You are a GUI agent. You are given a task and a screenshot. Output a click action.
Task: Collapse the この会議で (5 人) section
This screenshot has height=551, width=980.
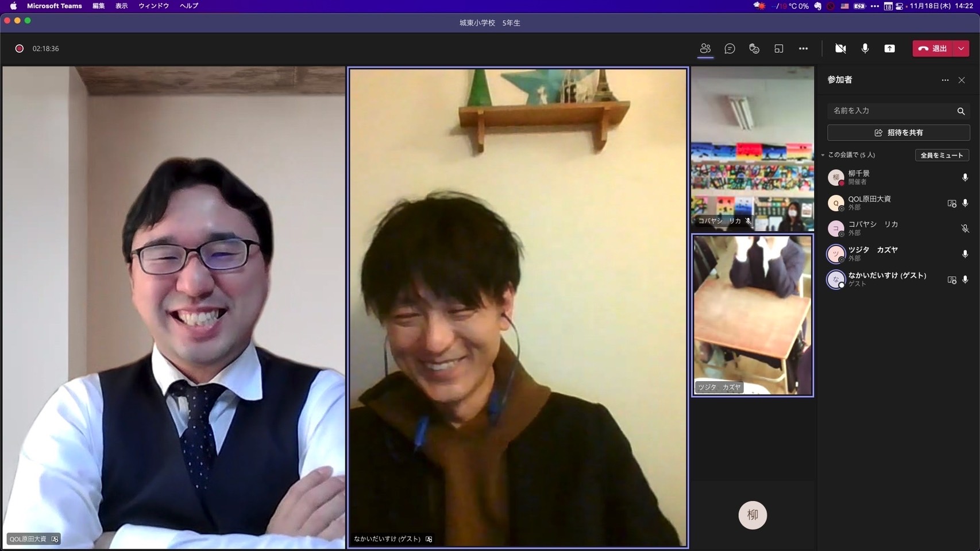coord(823,155)
